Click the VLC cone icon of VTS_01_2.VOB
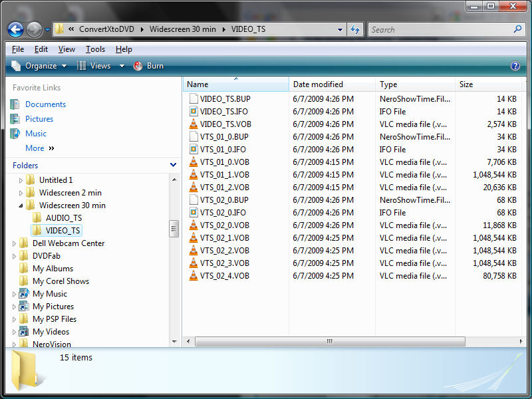 194,187
